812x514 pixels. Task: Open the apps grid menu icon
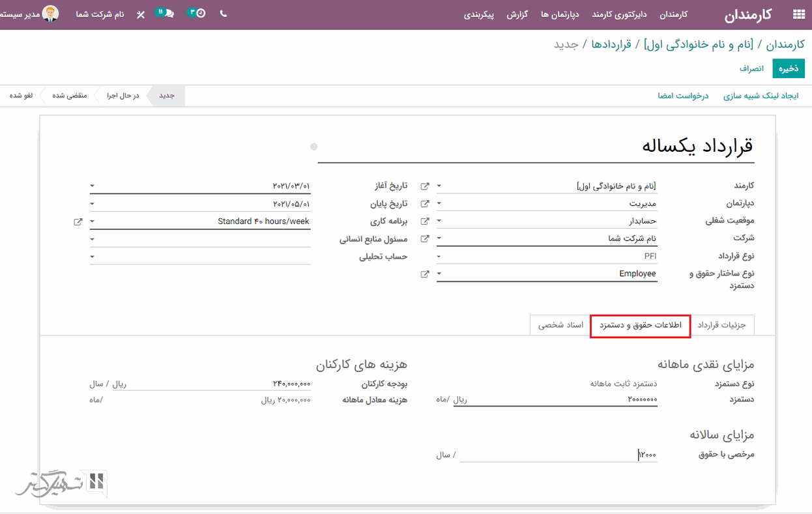tap(798, 14)
